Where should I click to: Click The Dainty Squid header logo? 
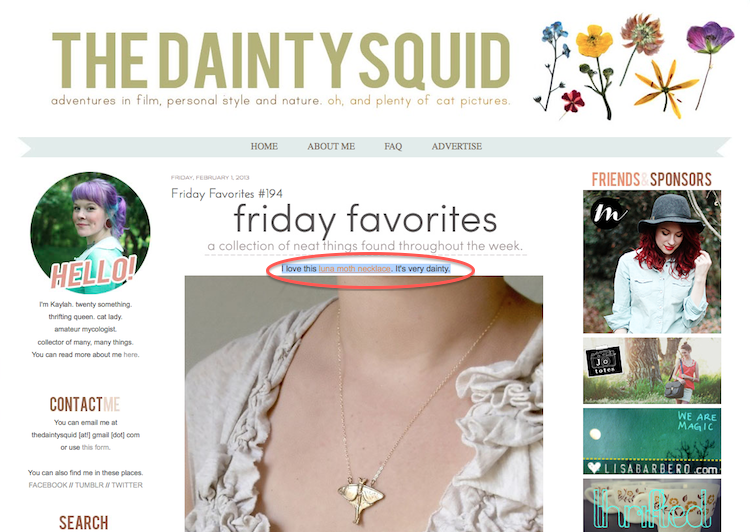[281, 69]
